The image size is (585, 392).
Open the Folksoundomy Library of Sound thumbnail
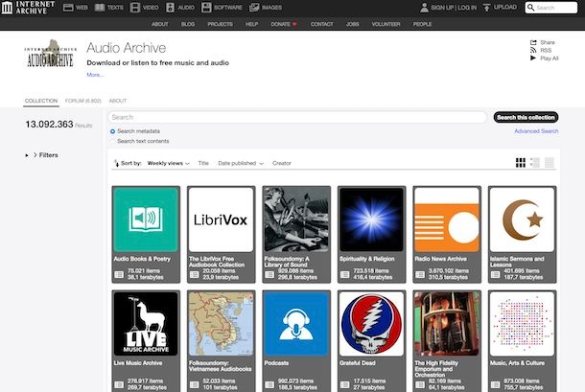pos(296,219)
